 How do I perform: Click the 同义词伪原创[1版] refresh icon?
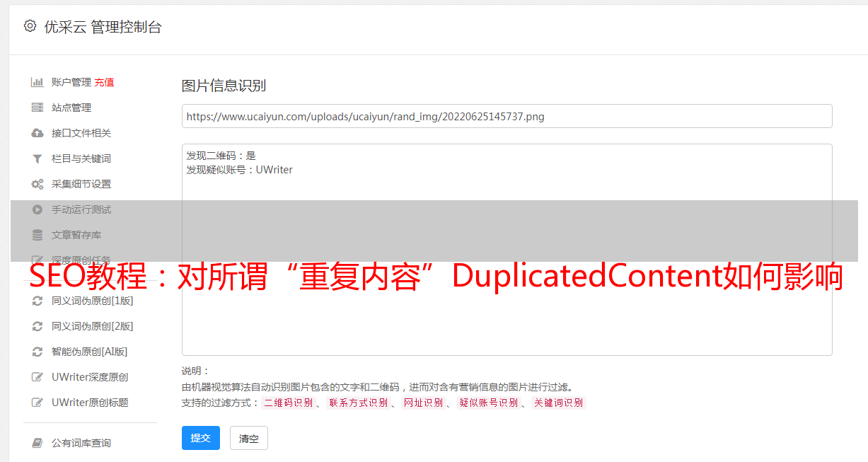click(37, 301)
